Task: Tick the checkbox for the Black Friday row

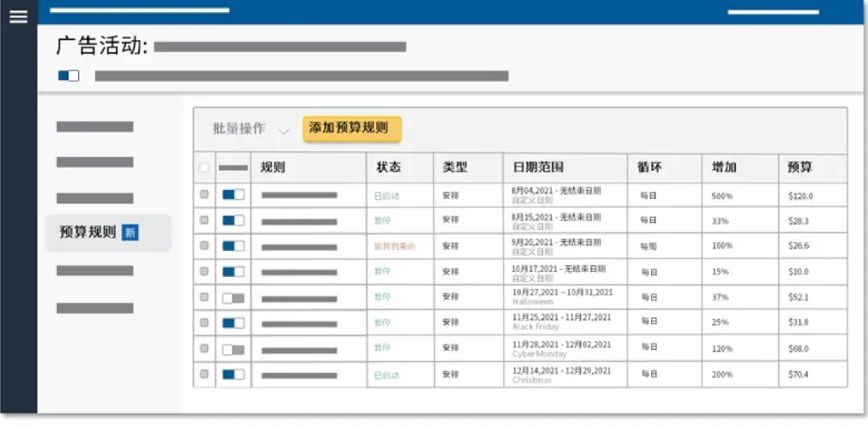Action: (204, 322)
